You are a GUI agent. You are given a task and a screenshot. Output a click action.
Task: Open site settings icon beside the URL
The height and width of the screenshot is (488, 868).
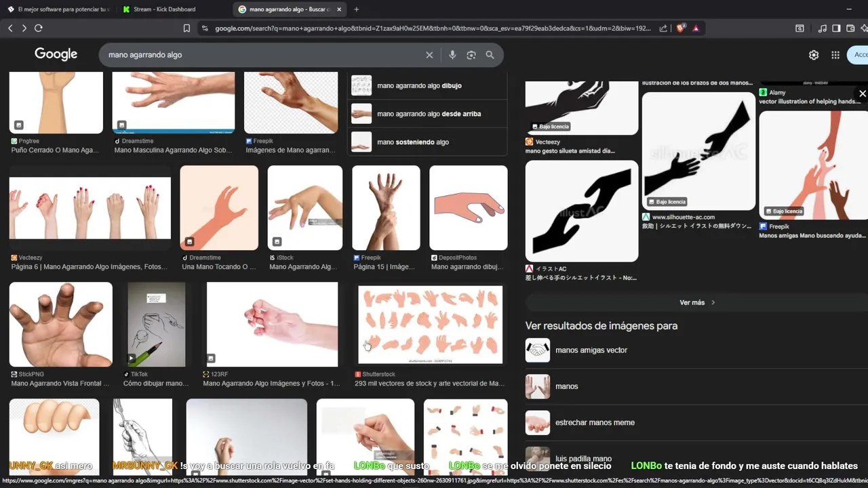(204, 28)
